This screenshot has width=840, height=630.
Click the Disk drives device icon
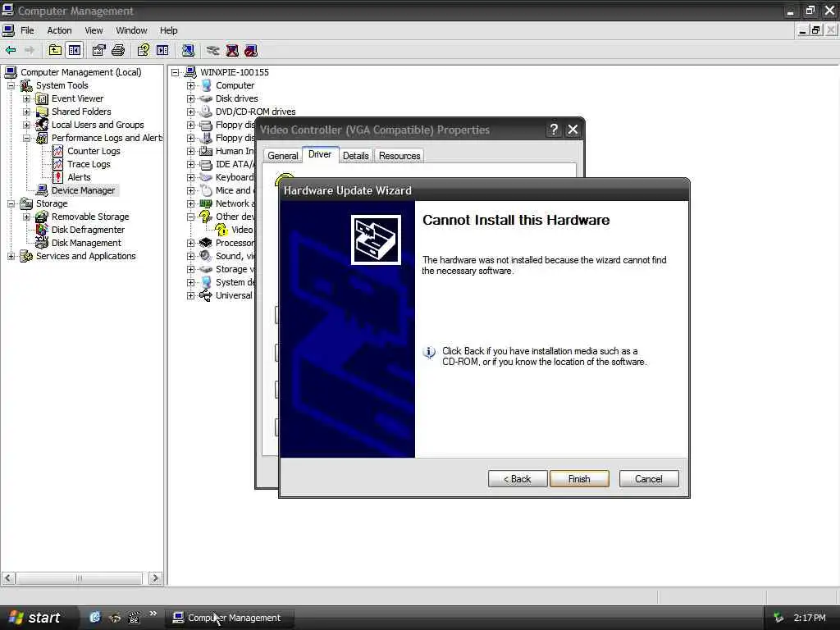(x=206, y=98)
